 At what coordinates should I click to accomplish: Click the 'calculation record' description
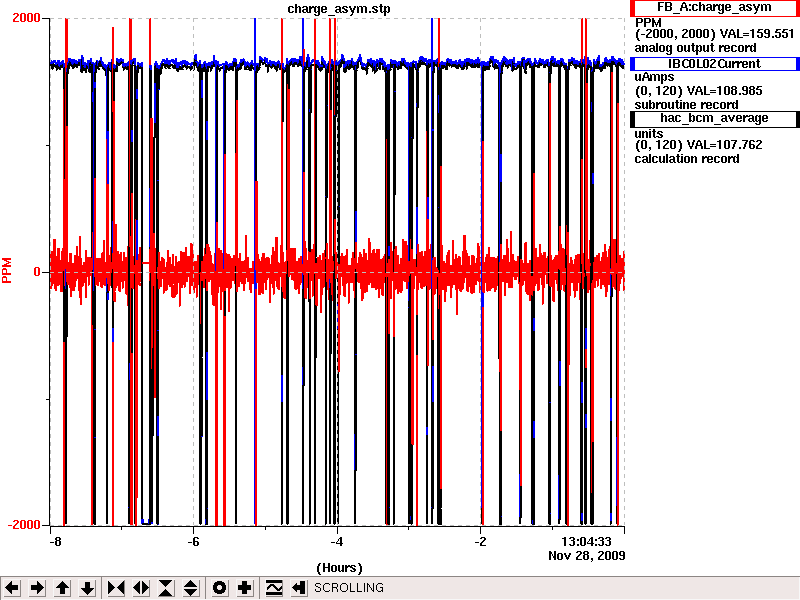[687, 159]
